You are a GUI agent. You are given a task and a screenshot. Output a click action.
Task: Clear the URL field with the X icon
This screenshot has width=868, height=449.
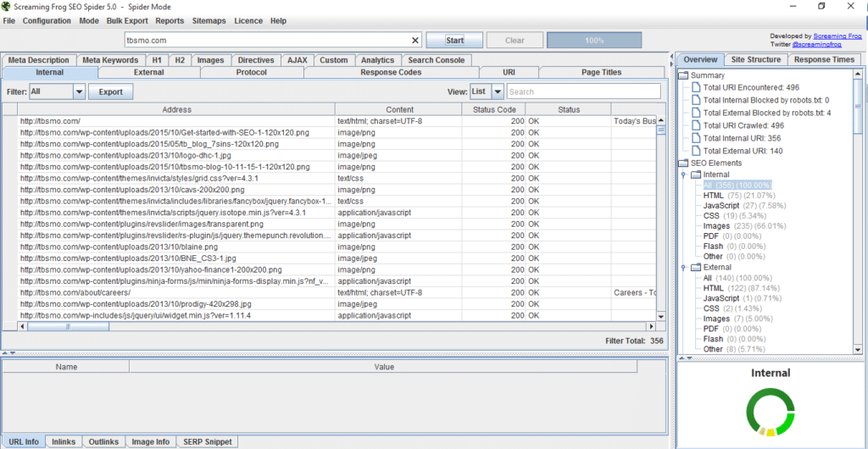[415, 41]
